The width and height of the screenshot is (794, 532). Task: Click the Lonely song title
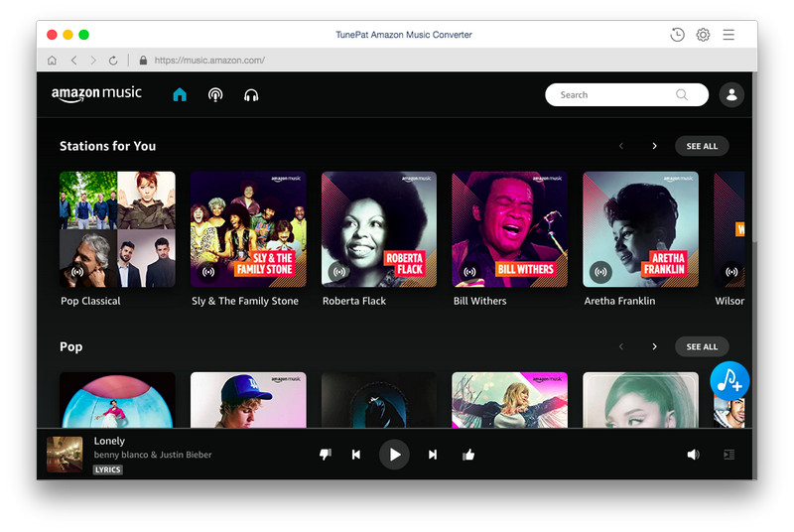click(109, 441)
